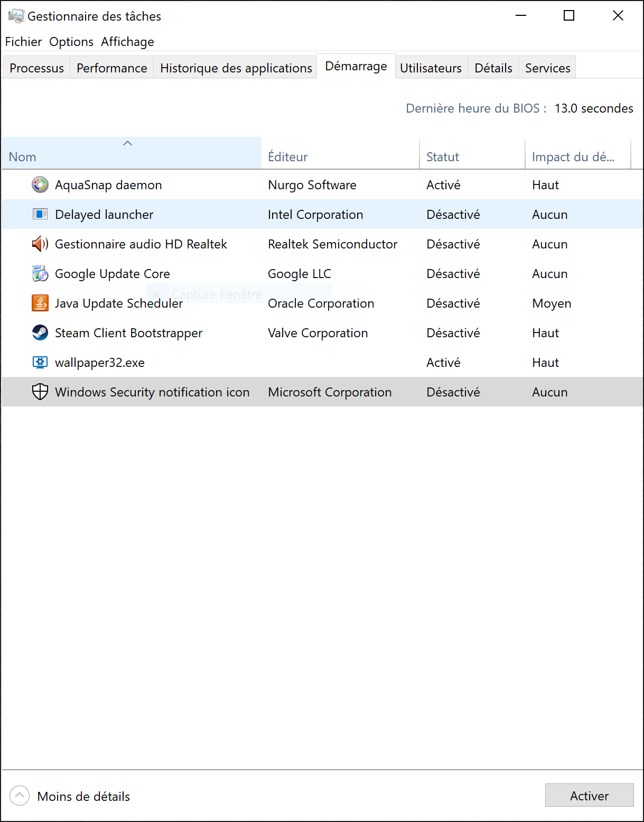
Task: Click the AquaSnap daemon icon
Action: coord(40,185)
